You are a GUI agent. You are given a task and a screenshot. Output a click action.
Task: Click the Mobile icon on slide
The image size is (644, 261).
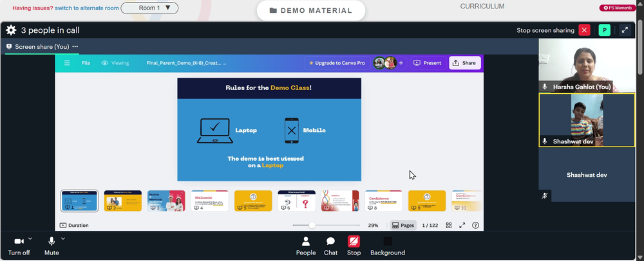292,130
